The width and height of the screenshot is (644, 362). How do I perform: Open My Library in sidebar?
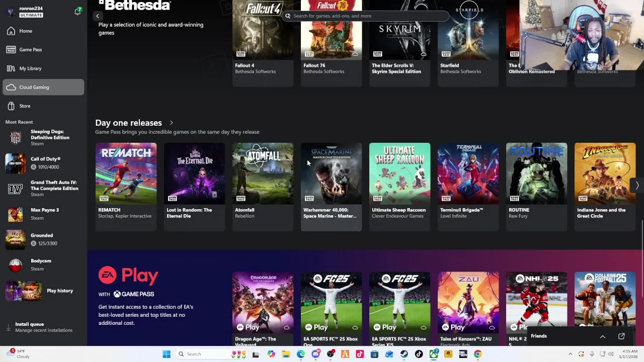pos(43,68)
